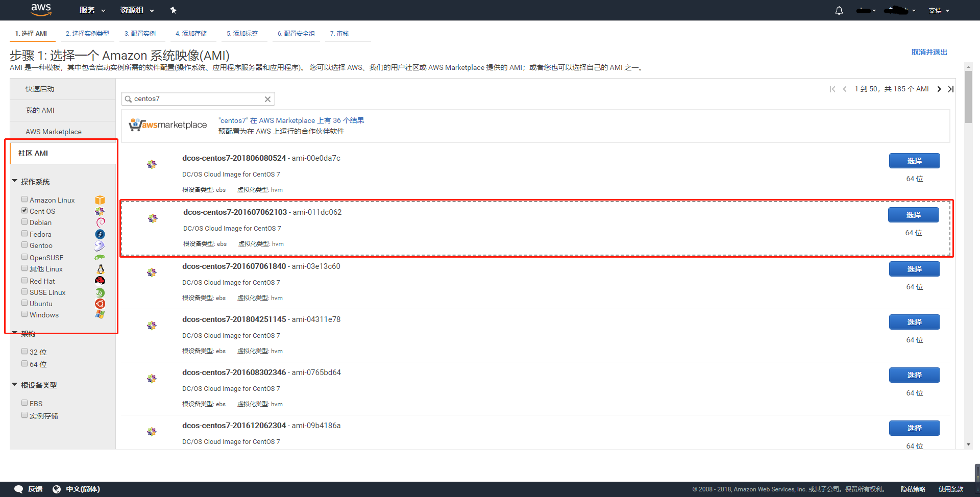The image size is (980, 497).
Task: Click the AWS logo home icon
Action: pos(41,10)
